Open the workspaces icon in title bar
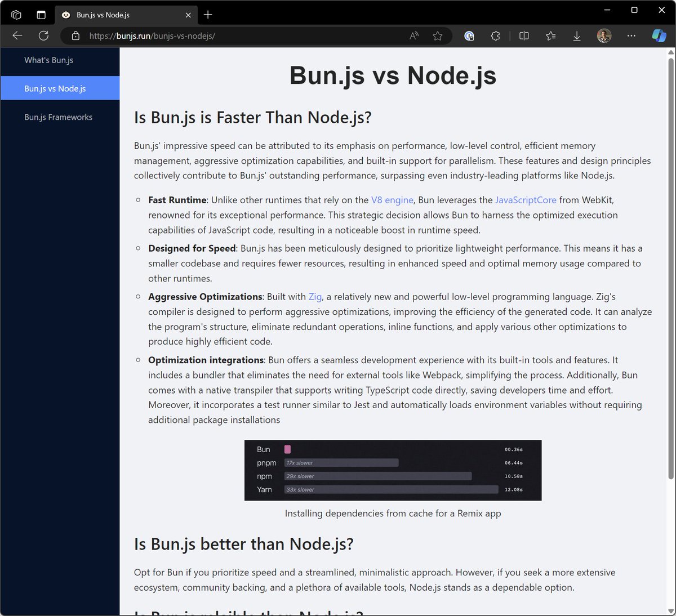This screenshot has height=616, width=676. pos(16,15)
